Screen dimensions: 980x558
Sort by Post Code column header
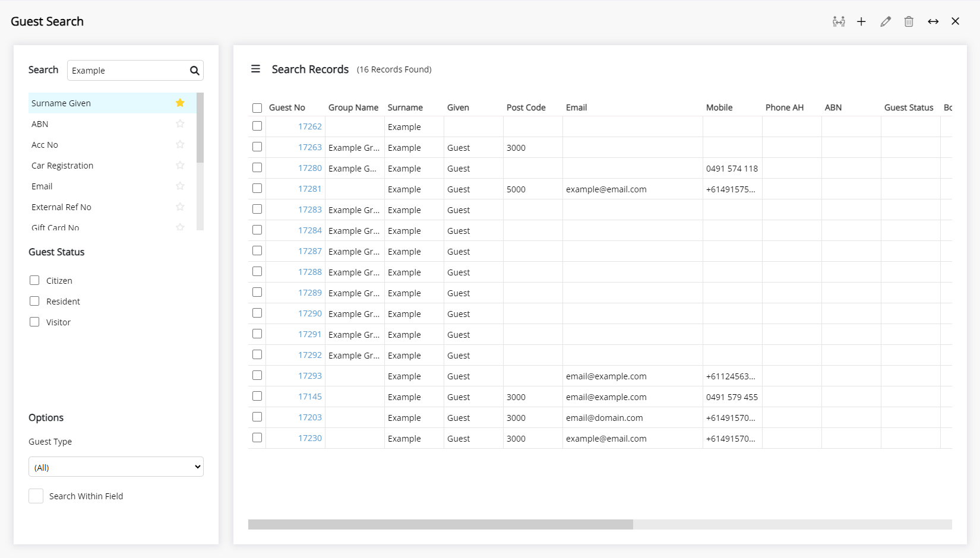point(526,107)
